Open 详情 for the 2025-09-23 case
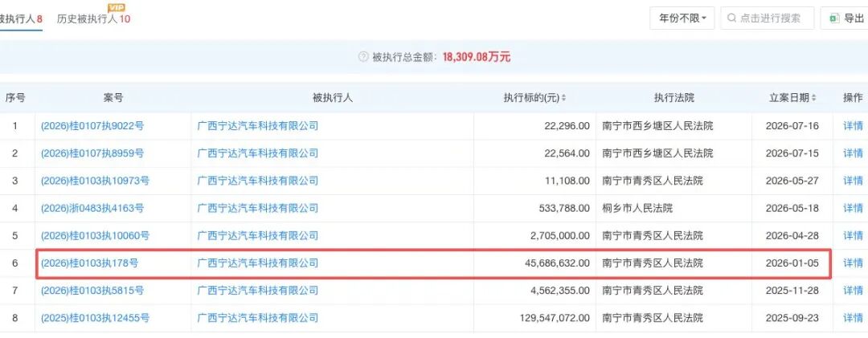The height and width of the screenshot is (338, 868). coord(853,318)
